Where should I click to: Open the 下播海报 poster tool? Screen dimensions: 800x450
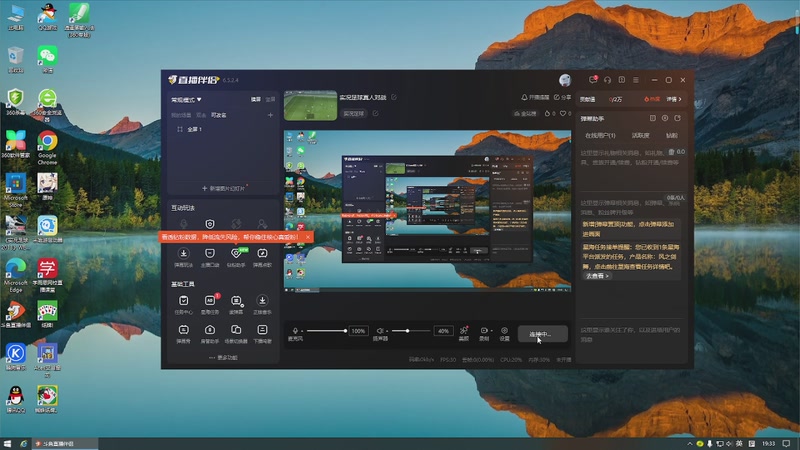click(262, 334)
